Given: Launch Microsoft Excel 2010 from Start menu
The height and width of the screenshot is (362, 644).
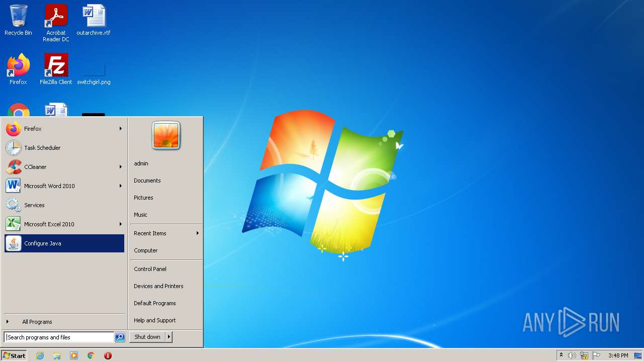Looking at the screenshot, I should coord(64,224).
